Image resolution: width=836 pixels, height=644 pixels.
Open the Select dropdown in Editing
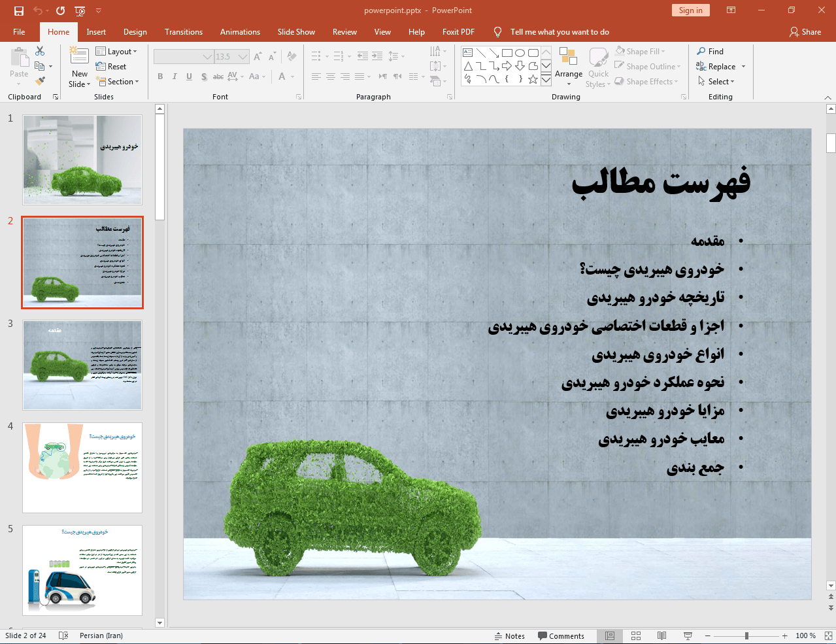(x=716, y=82)
